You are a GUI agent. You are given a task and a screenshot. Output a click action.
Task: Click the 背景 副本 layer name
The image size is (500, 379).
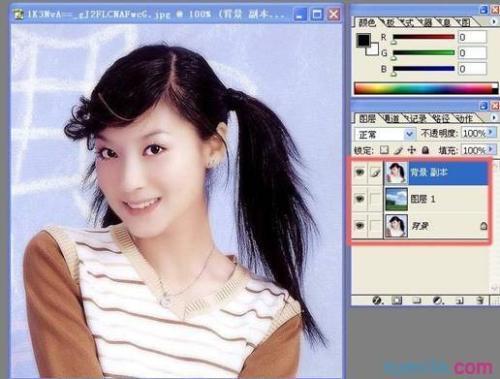(428, 172)
